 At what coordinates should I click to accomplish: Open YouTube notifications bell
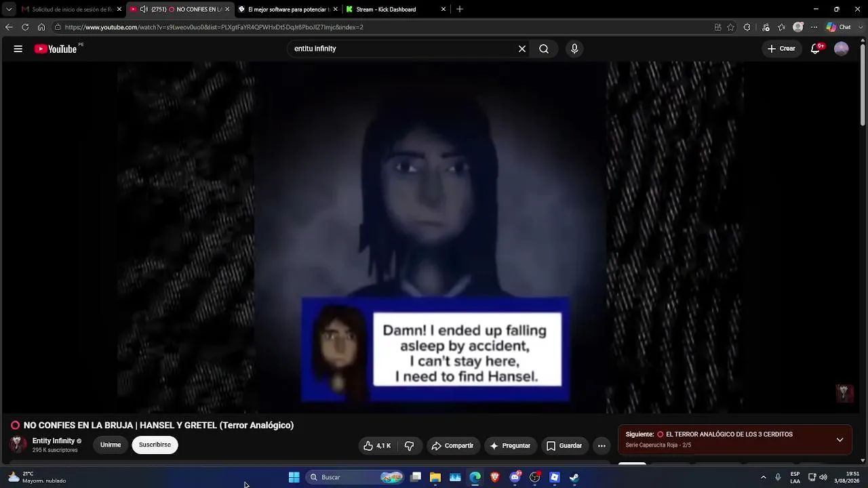coord(816,49)
